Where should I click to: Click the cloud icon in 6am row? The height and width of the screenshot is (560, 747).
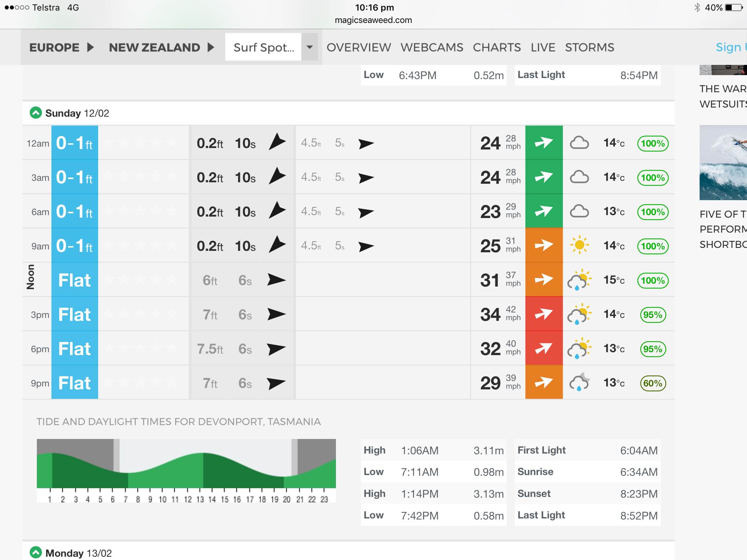coord(579,211)
